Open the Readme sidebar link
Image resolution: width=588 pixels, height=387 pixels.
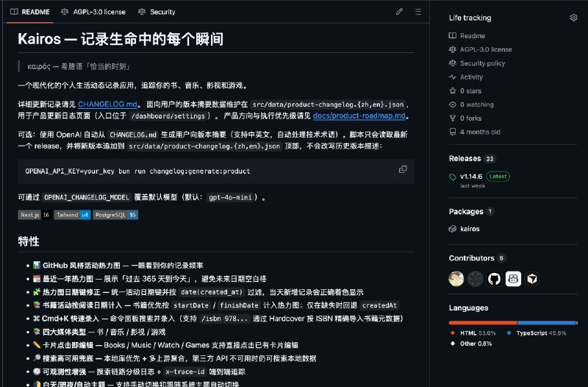pyautogui.click(x=473, y=35)
